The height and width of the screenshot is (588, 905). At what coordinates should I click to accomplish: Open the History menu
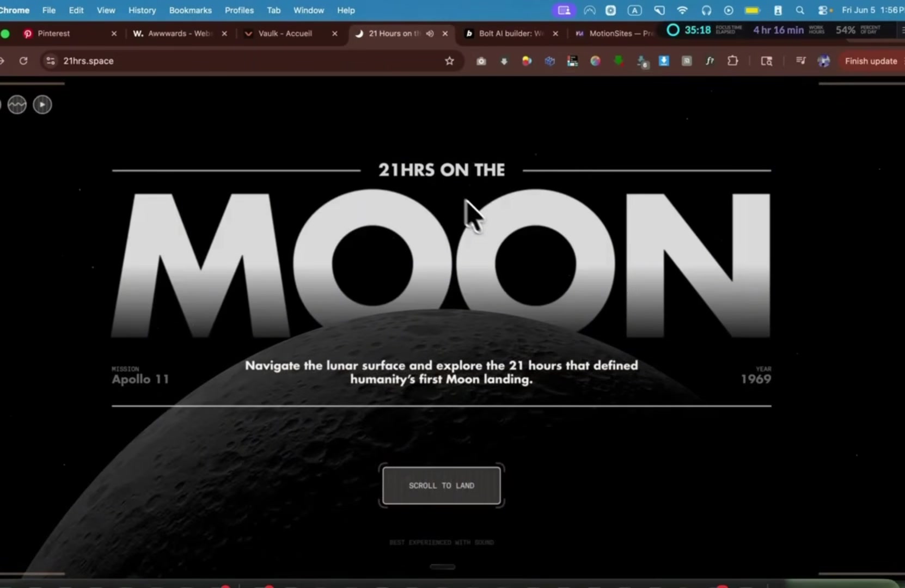[x=142, y=10]
